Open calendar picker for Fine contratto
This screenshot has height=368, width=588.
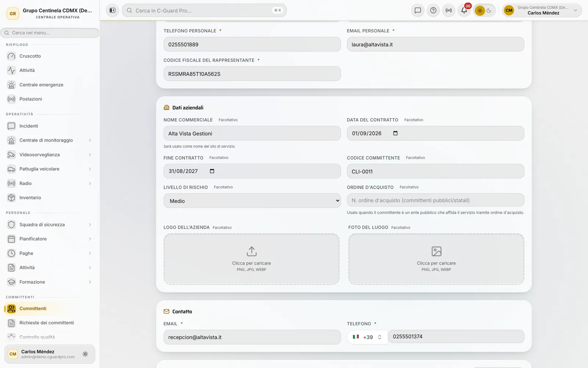tap(212, 171)
